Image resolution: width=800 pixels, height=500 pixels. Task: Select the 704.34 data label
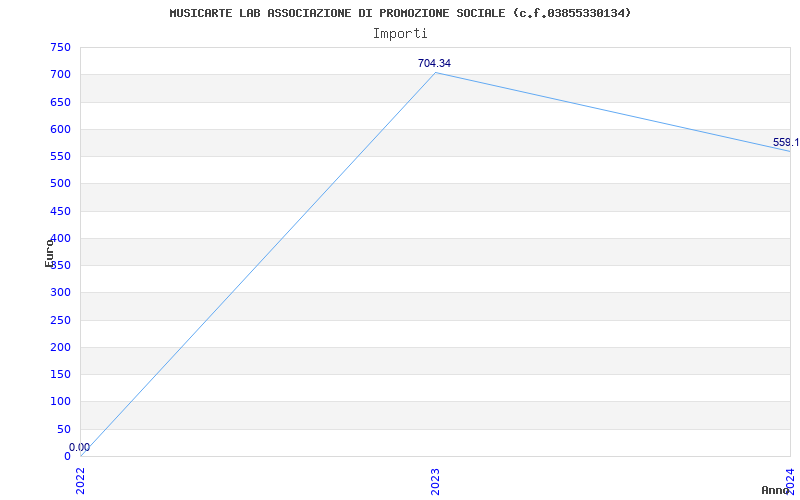(x=434, y=63)
